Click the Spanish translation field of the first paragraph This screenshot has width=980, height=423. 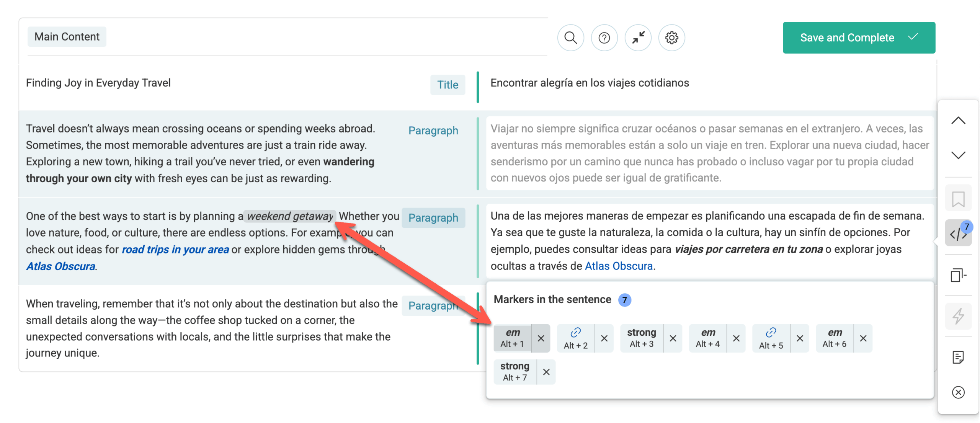(x=708, y=152)
